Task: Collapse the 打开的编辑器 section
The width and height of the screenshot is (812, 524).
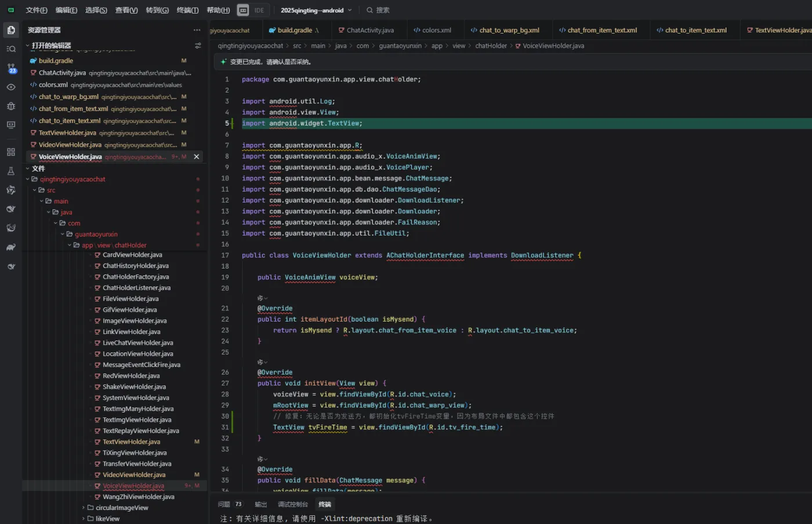Action: coord(27,46)
